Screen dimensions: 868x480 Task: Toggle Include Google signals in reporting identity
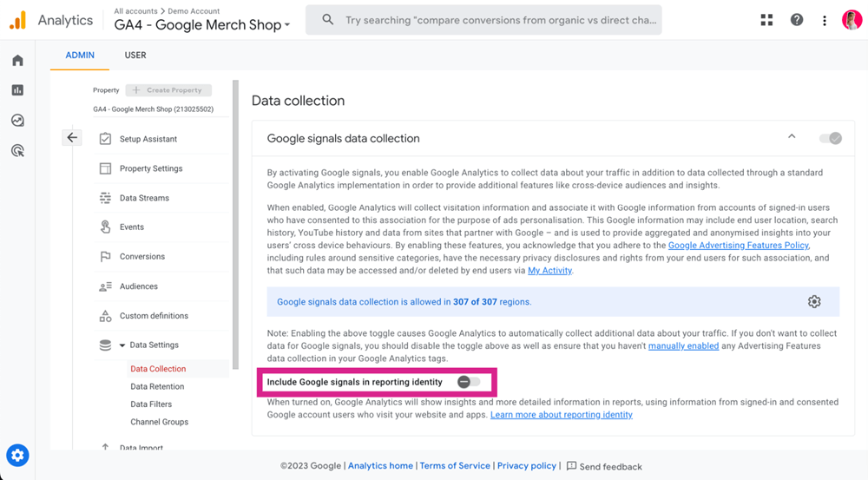pos(469,382)
